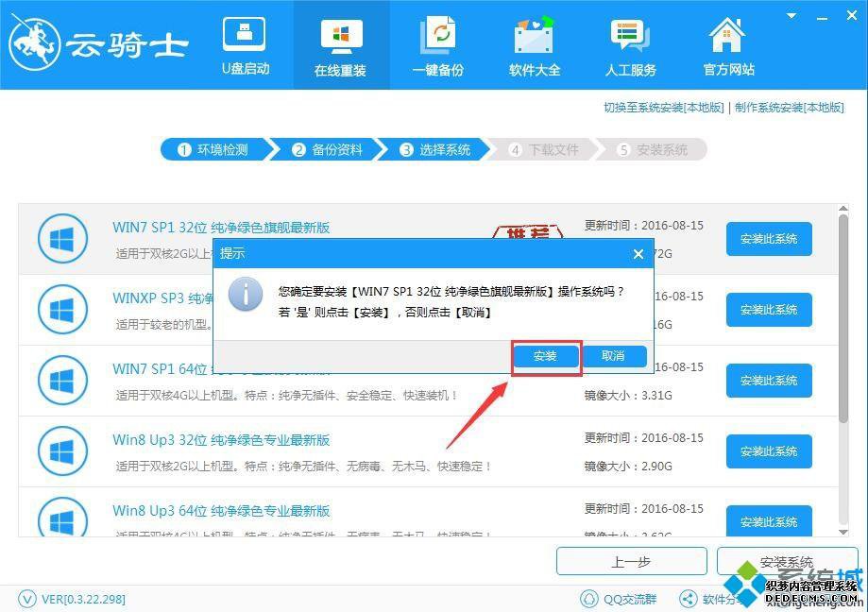The image size is (868, 612).
Task: Open the 软件大全 software icon
Action: point(534,35)
